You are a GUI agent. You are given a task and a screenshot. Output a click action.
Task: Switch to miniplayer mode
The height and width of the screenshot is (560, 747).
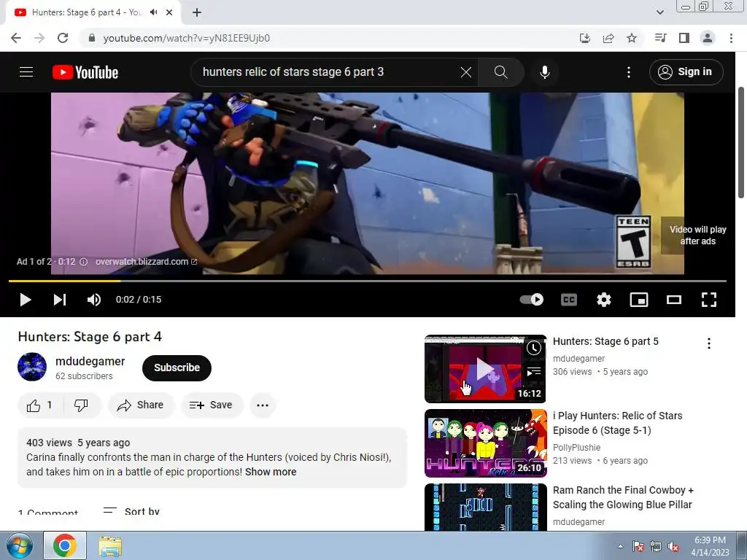coord(639,300)
